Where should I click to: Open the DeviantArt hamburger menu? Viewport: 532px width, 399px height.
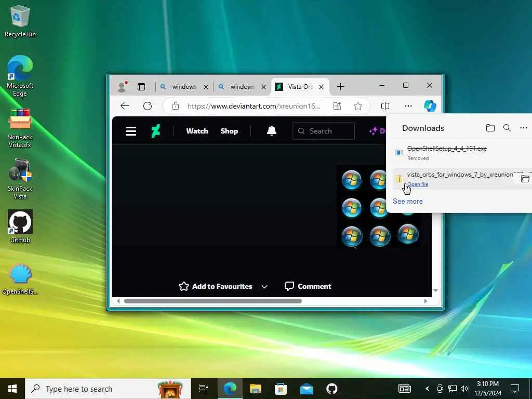pos(131,131)
